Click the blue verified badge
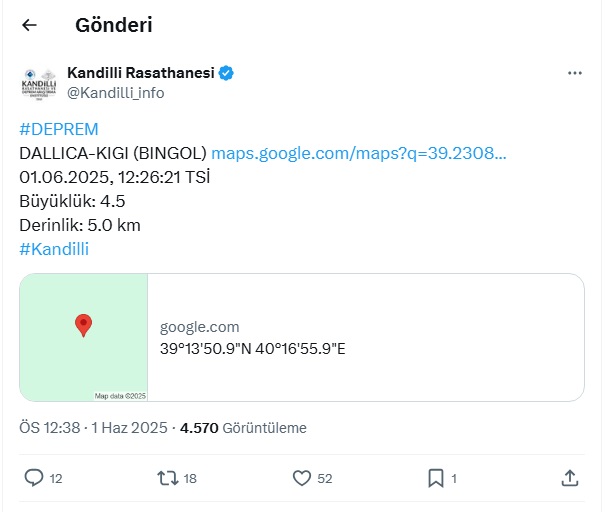The width and height of the screenshot is (605, 512). pyautogui.click(x=226, y=73)
